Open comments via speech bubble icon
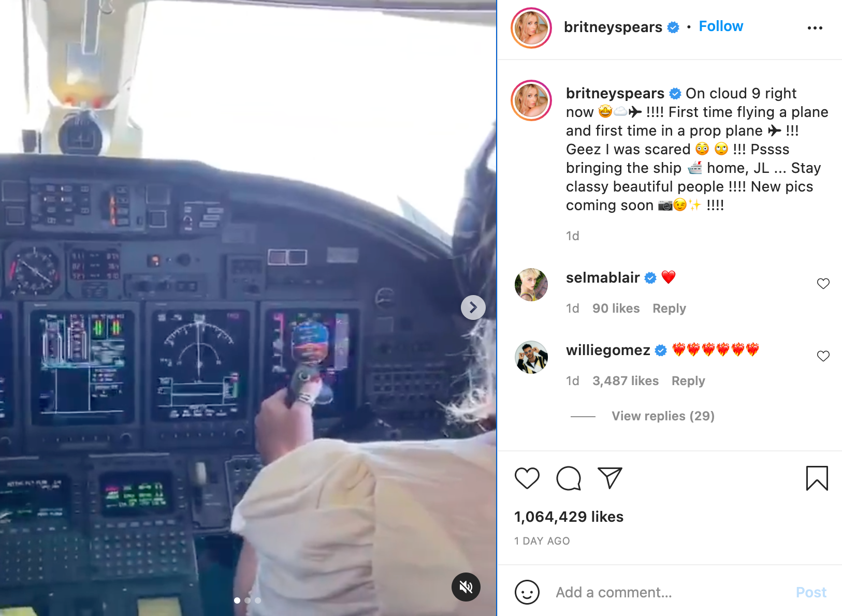842x616 pixels. (569, 478)
